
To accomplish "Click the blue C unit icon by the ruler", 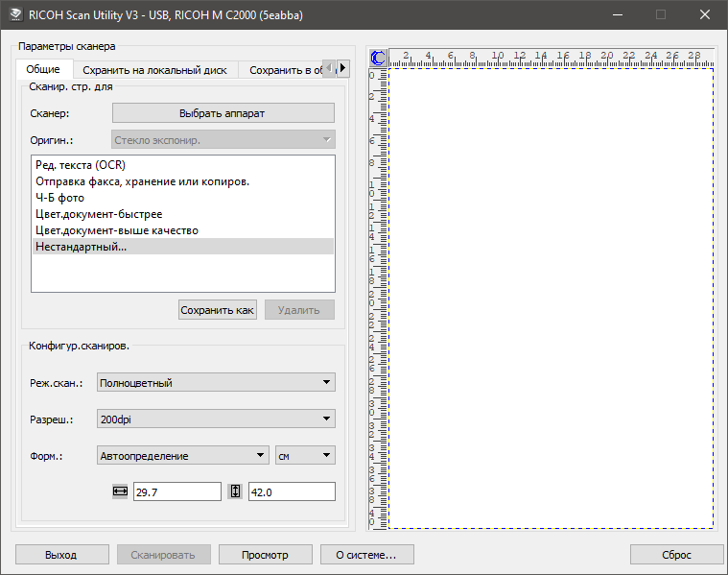I will 378,59.
